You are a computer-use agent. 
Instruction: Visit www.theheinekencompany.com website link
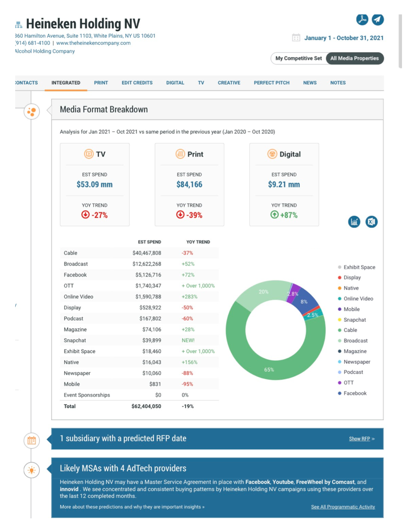click(93, 43)
